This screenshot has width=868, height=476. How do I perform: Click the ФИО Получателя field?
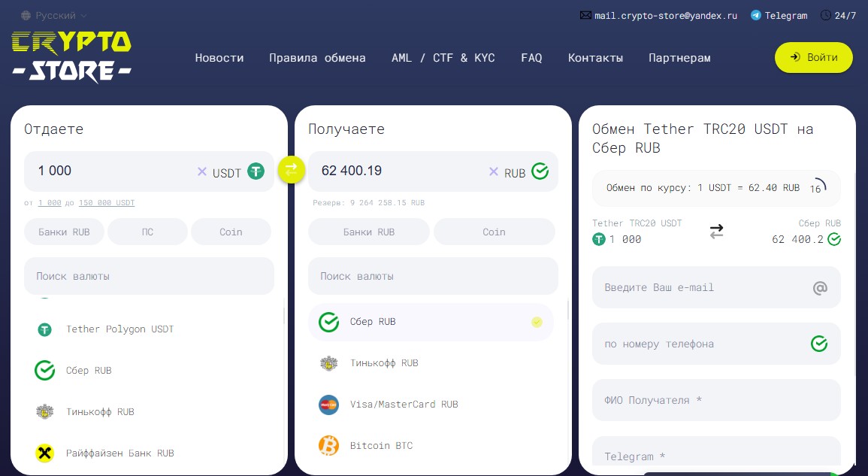coord(716,400)
